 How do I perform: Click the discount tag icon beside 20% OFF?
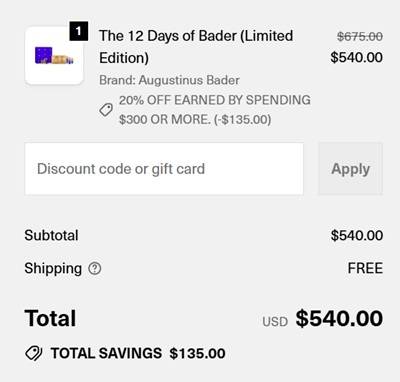coord(106,110)
